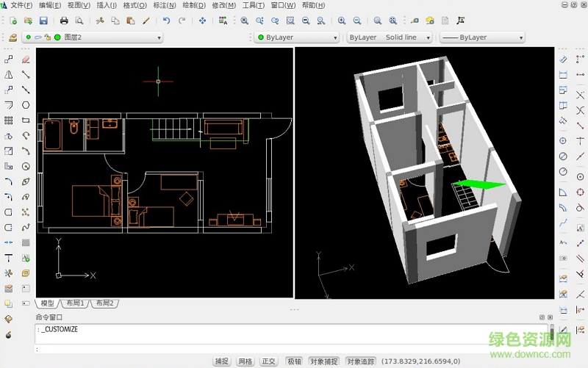Viewport: 588px width, 368px height.
Task: Click the 极轴 polar button
Action: [x=294, y=361]
